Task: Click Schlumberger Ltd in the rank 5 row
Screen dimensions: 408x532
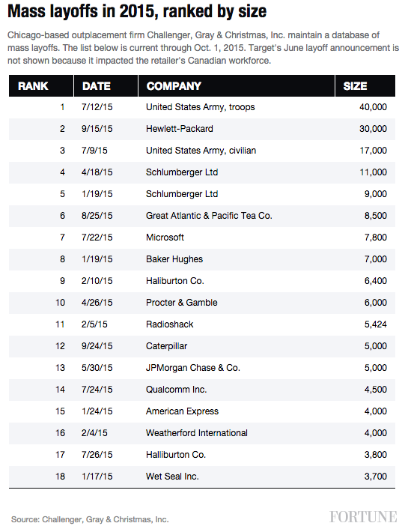Action: (x=182, y=194)
